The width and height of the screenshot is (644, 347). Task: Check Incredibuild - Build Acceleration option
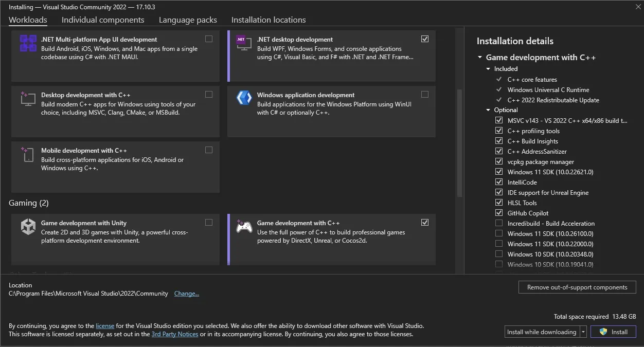[498, 223]
